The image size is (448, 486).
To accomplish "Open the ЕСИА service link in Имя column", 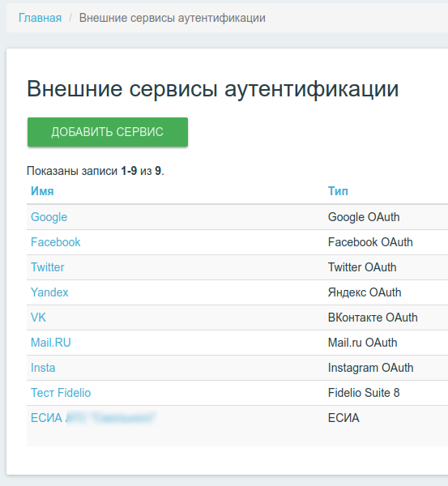I will point(93,418).
